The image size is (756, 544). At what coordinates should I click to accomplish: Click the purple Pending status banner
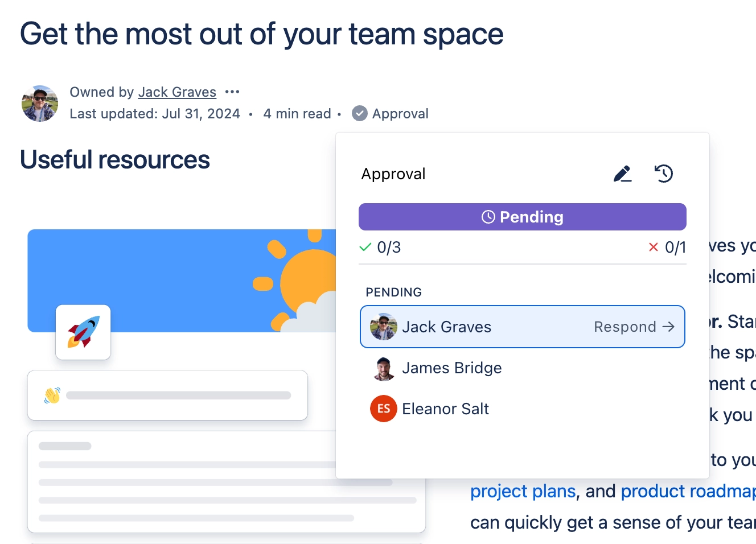click(522, 217)
